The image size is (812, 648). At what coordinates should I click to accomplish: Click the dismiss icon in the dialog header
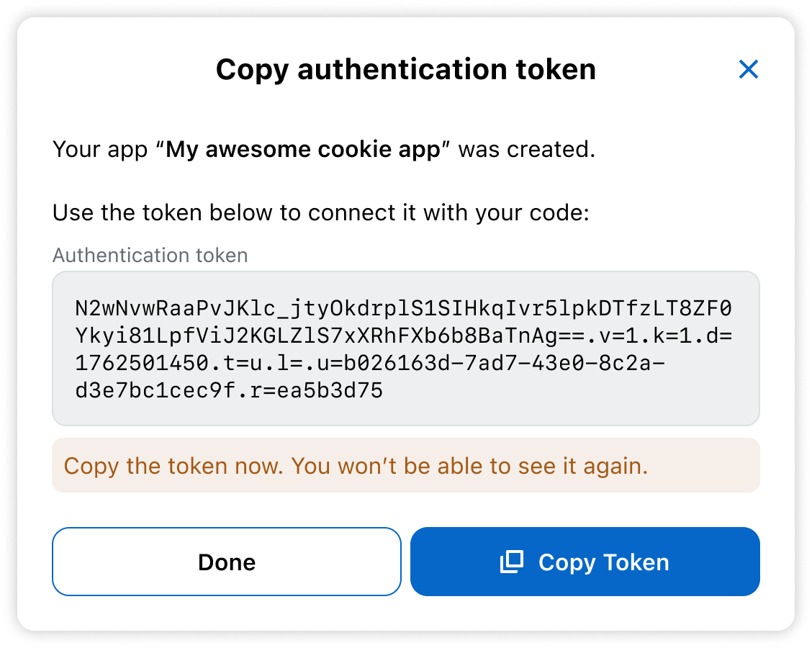pyautogui.click(x=749, y=70)
